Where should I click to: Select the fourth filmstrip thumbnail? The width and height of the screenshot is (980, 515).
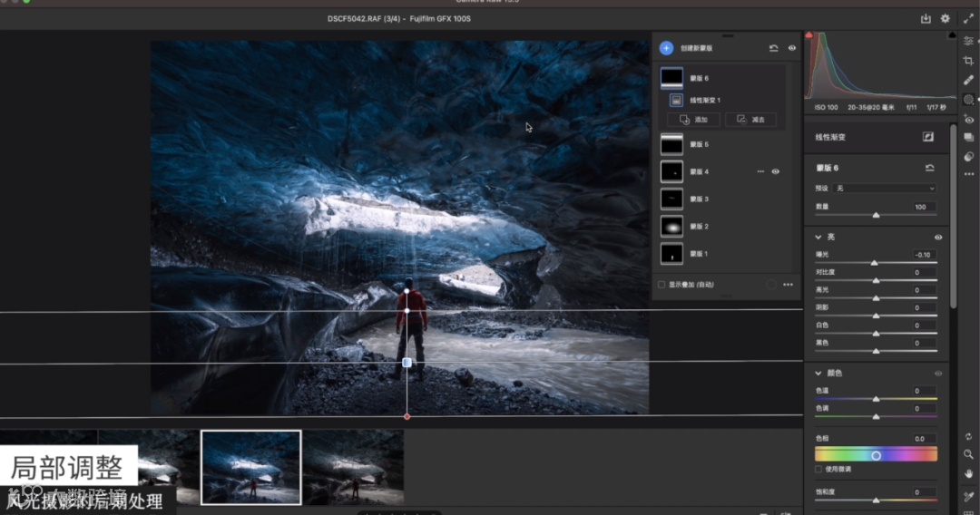tap(353, 467)
